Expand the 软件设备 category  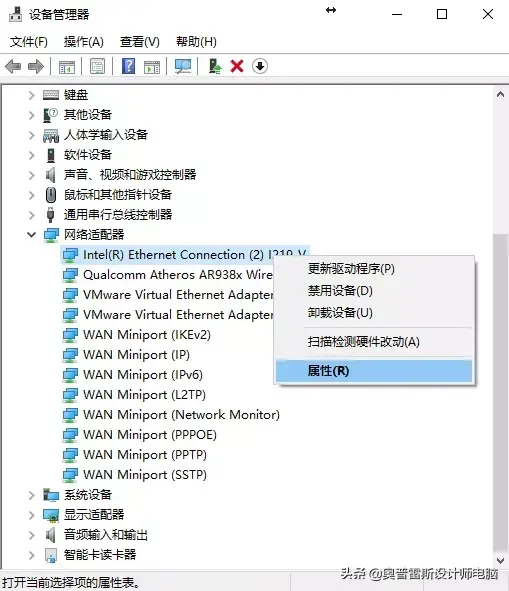point(32,155)
